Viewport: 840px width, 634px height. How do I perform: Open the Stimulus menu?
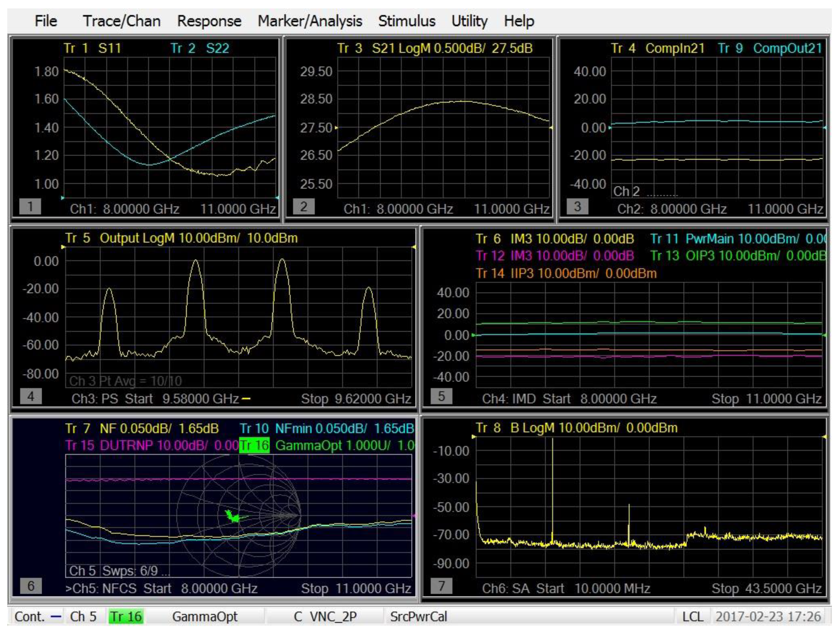[407, 21]
